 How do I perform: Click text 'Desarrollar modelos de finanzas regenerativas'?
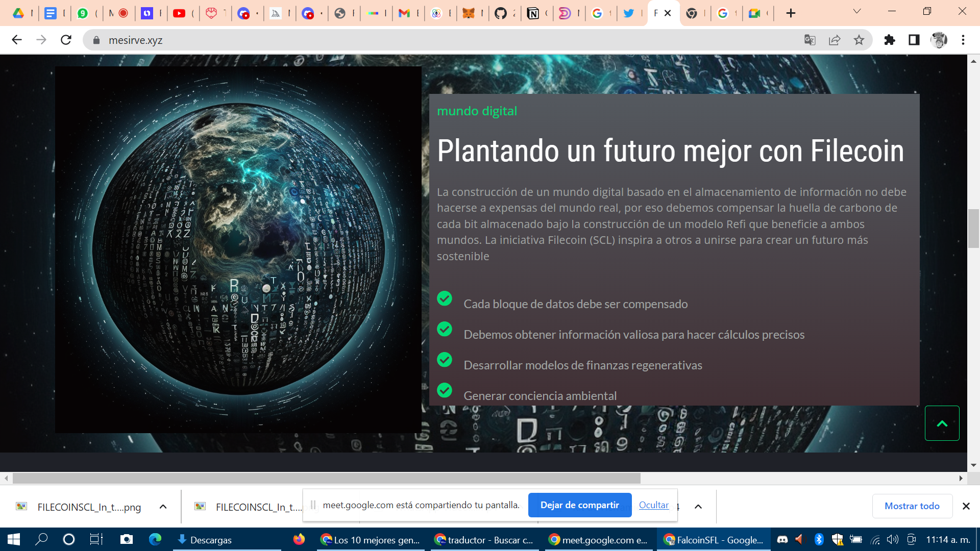pyautogui.click(x=583, y=365)
